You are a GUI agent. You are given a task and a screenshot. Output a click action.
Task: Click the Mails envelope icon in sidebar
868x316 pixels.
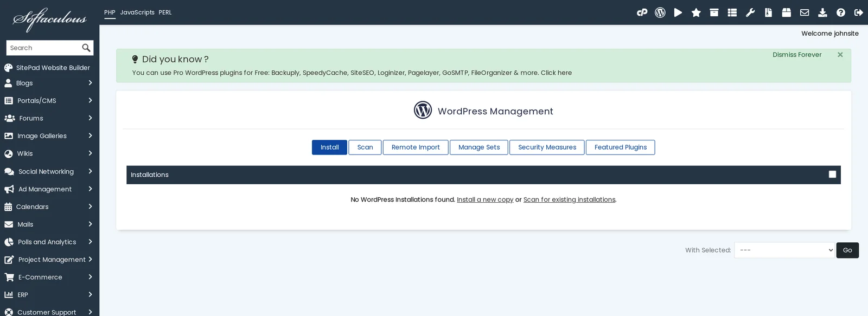pyautogui.click(x=9, y=224)
